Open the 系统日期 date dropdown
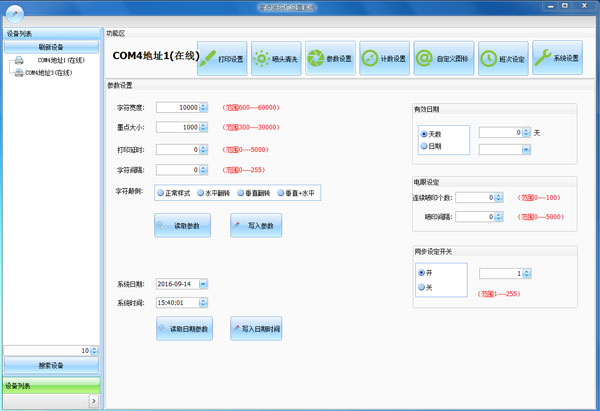Image resolution: width=600 pixels, height=411 pixels. (x=203, y=283)
